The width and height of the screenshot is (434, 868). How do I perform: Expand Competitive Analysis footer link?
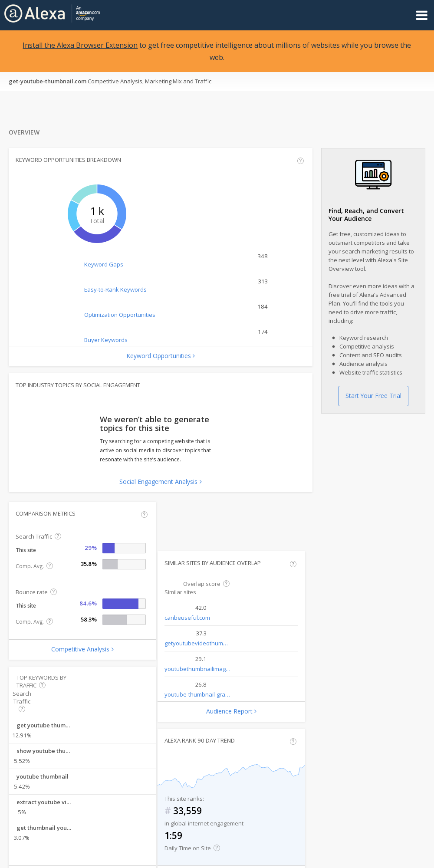tap(82, 649)
